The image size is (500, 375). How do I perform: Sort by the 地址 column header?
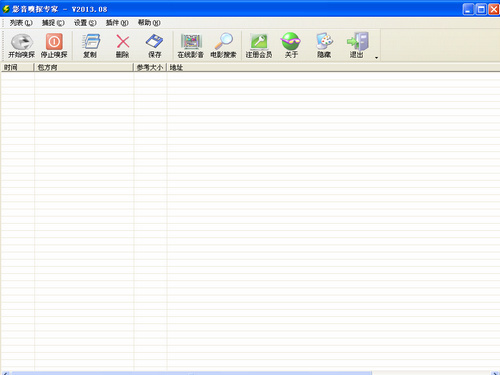(333, 67)
